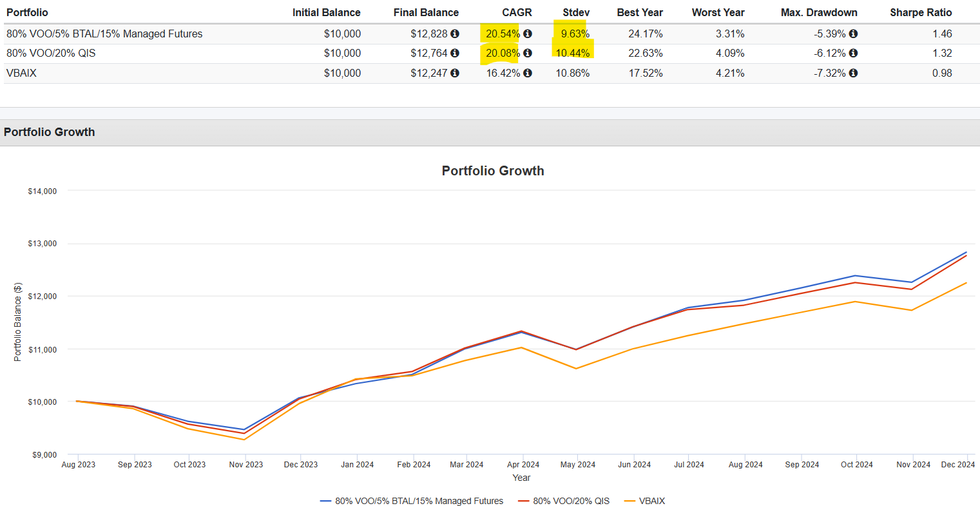Toggle VBAIX series in chart legend
This screenshot has width=980, height=506.
(x=644, y=501)
